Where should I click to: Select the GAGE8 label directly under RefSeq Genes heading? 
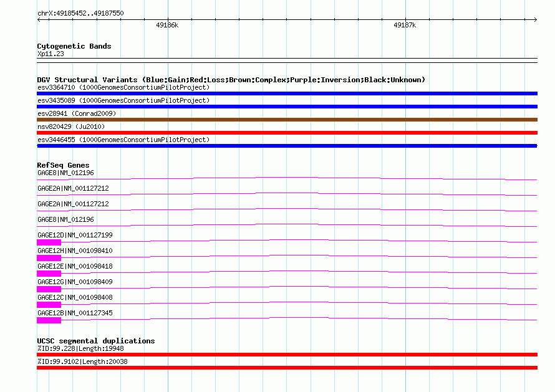click(x=65, y=173)
